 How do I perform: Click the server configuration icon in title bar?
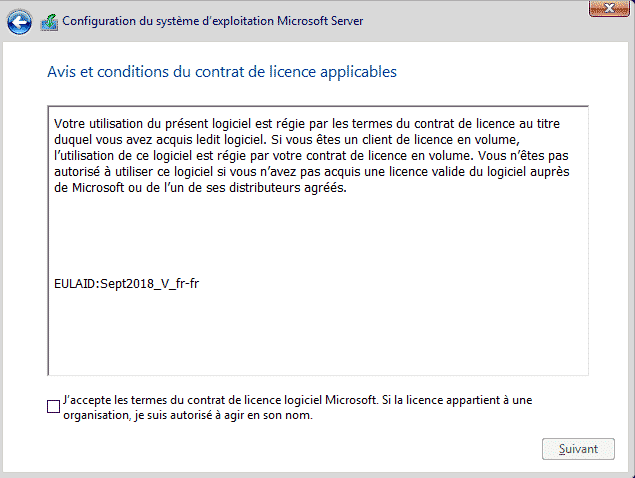(48, 21)
